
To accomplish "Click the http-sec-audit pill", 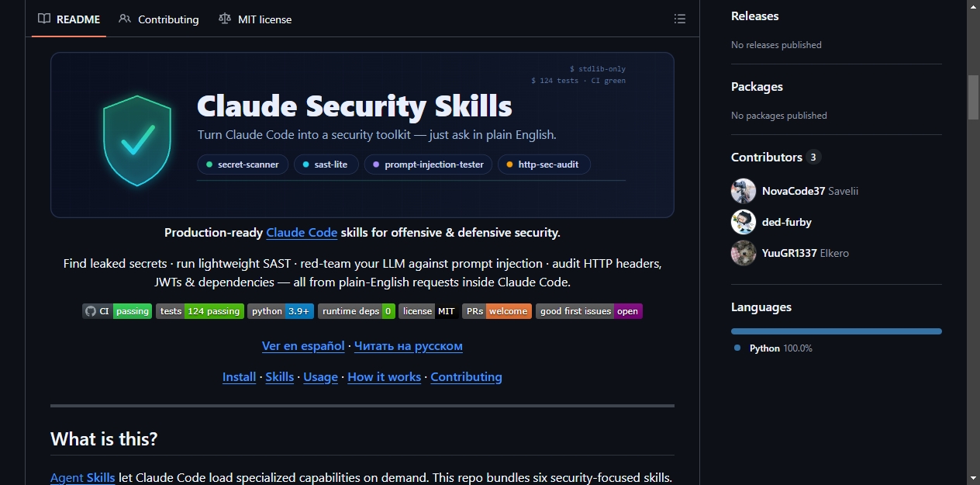I will (543, 165).
